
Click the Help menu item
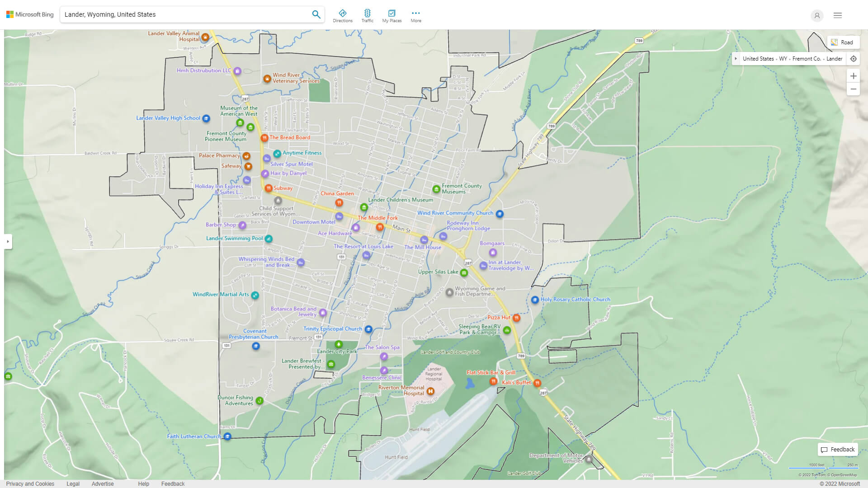point(142,483)
